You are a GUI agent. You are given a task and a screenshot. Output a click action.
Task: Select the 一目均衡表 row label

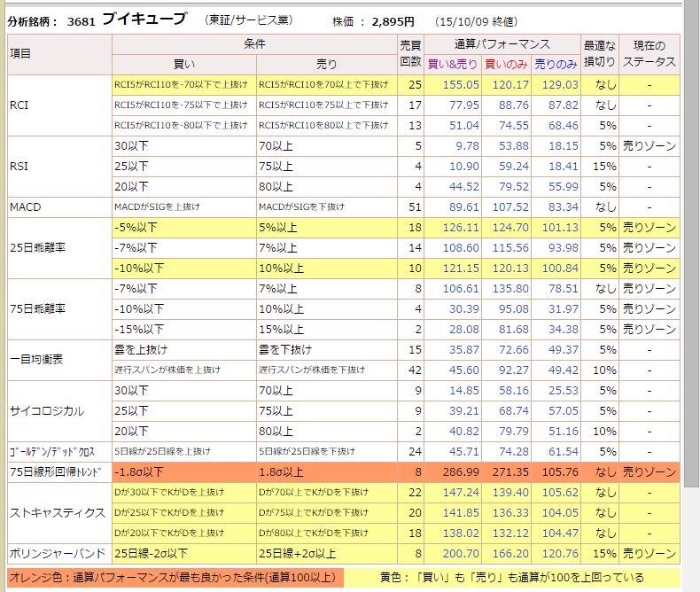coord(38,359)
